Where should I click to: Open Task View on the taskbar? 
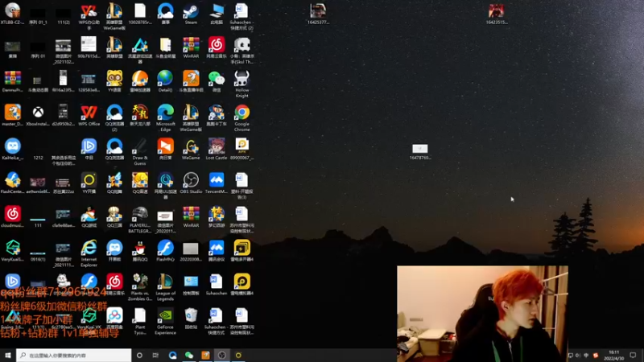(155, 355)
